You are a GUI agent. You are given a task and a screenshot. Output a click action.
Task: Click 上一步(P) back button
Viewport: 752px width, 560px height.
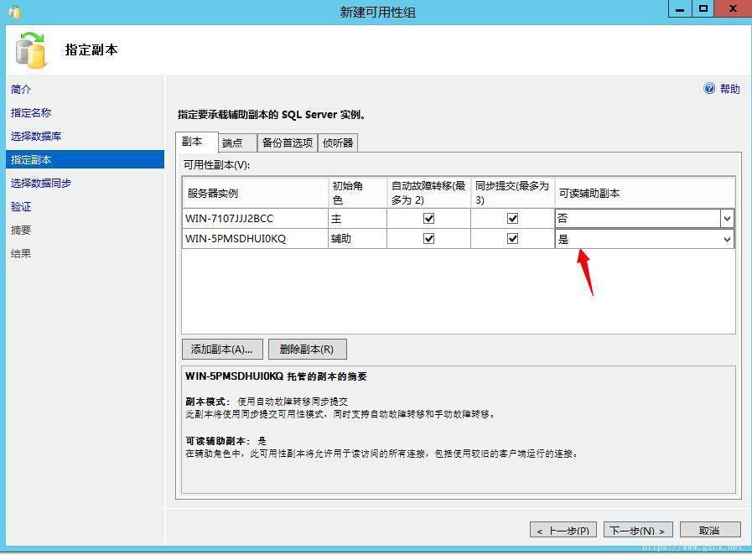563,531
